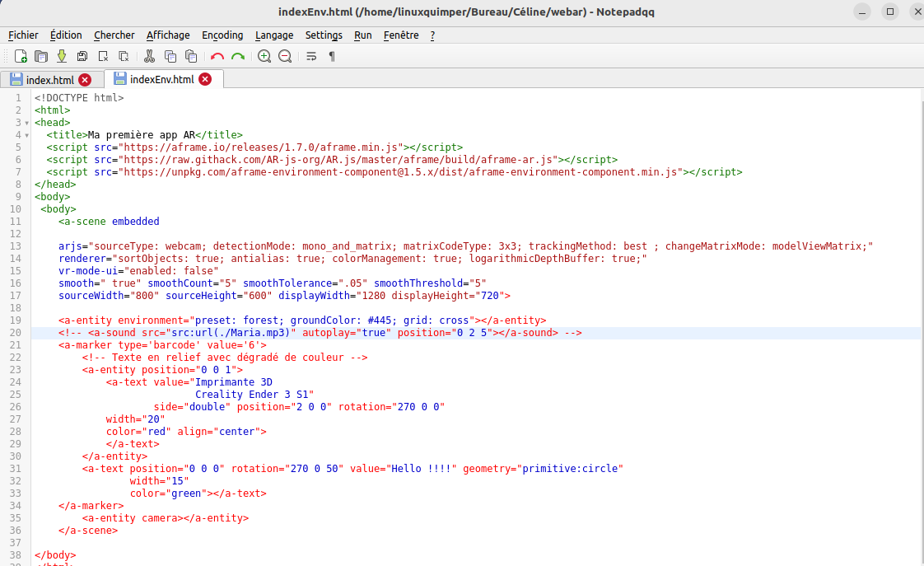
Task: Click line number 11 in the margin
Action: pos(16,221)
